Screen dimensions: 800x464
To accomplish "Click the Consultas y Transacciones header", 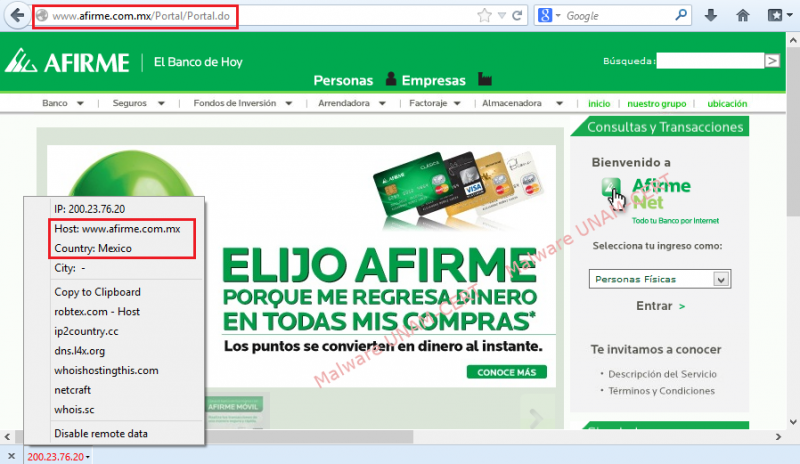I will tap(665, 127).
